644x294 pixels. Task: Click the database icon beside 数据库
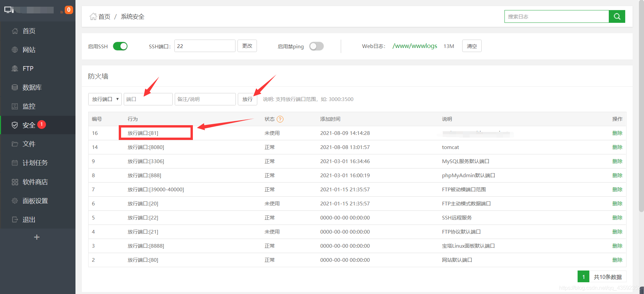tap(15, 87)
